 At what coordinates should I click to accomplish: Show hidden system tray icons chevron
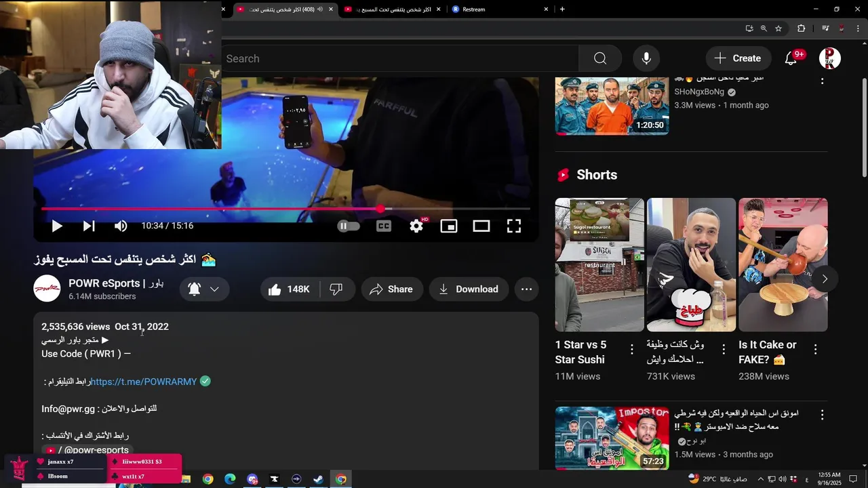[x=760, y=479]
